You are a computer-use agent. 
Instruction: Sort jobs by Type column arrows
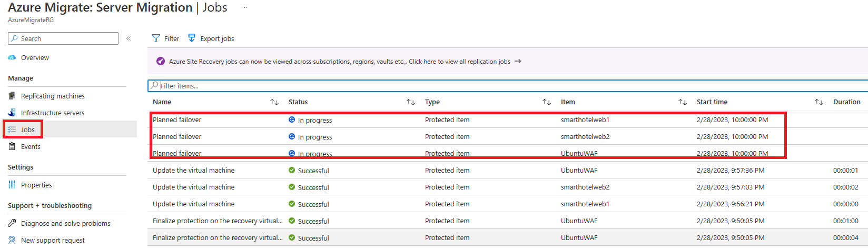(547, 102)
